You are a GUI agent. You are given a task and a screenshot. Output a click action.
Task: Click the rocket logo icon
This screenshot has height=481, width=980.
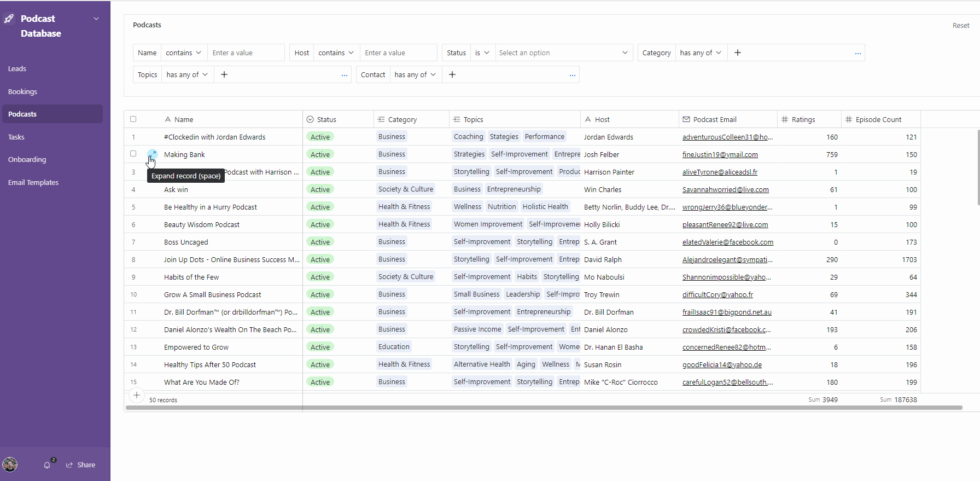(9, 19)
